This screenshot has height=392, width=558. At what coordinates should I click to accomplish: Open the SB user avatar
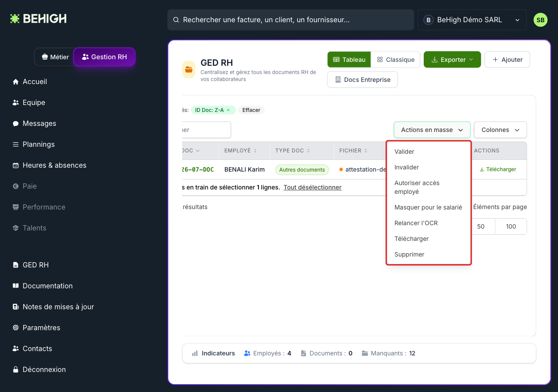[541, 20]
